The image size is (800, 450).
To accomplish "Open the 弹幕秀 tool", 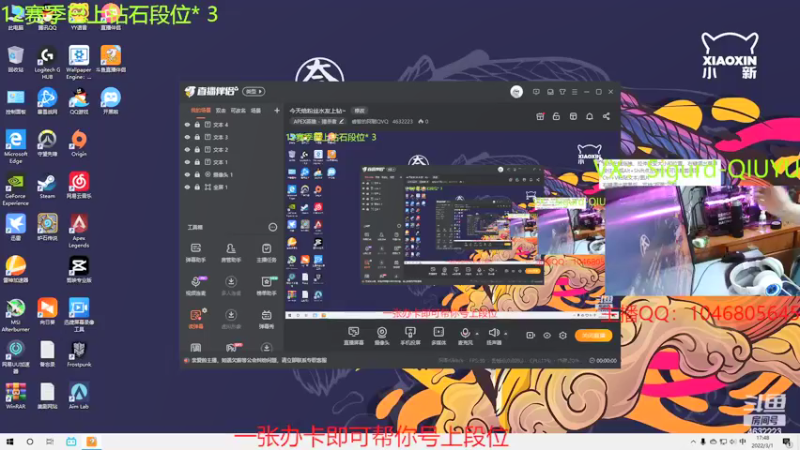I will point(266,319).
